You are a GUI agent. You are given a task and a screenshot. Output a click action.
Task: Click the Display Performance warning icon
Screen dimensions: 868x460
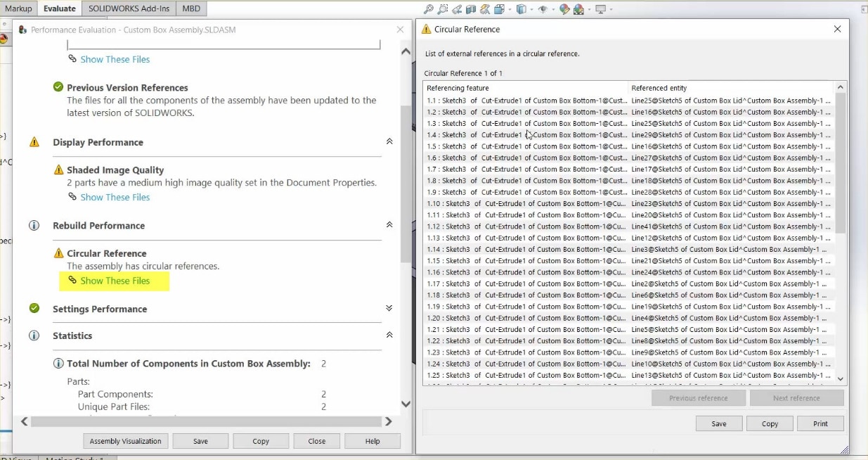click(34, 142)
